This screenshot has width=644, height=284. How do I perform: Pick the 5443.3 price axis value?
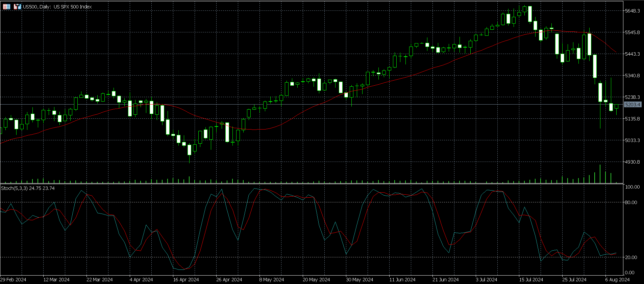(632, 54)
